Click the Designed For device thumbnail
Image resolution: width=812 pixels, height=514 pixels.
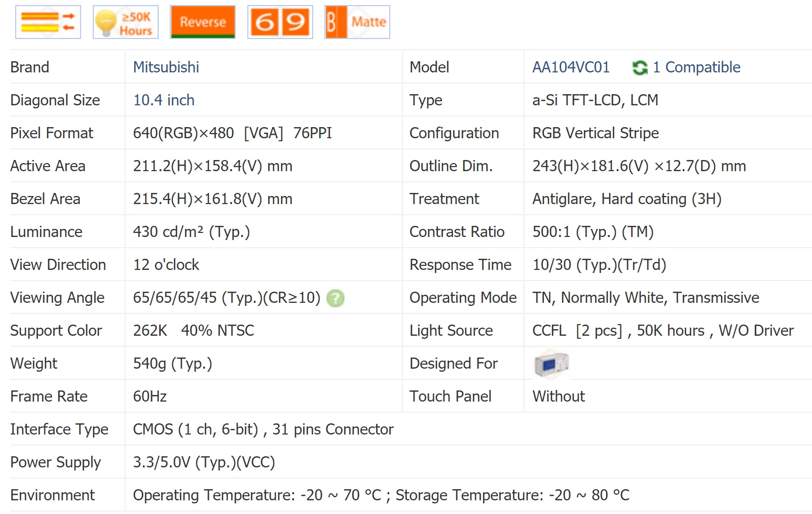(551, 364)
